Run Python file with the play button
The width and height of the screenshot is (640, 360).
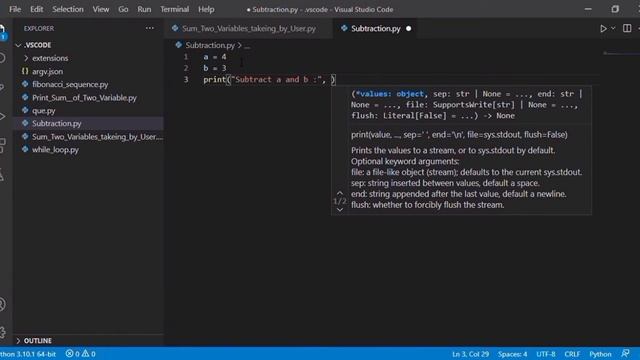pos(603,29)
